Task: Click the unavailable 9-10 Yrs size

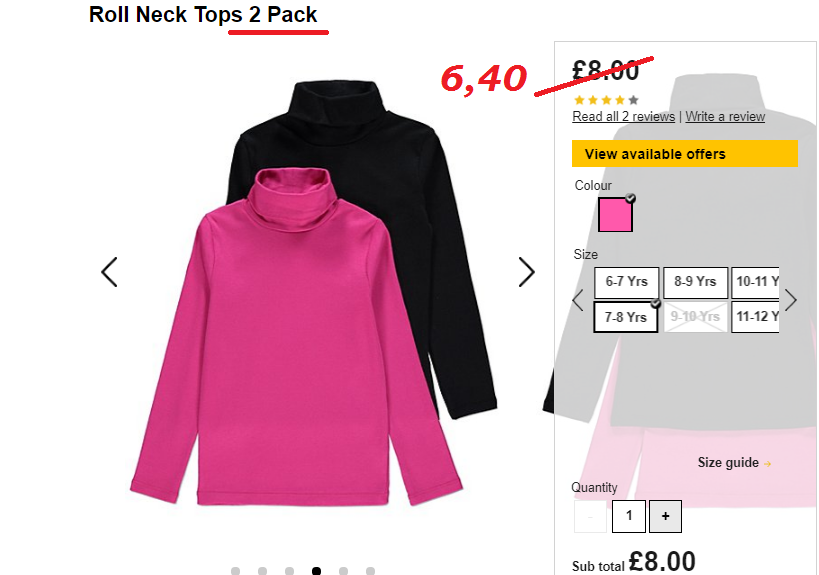Action: click(695, 316)
